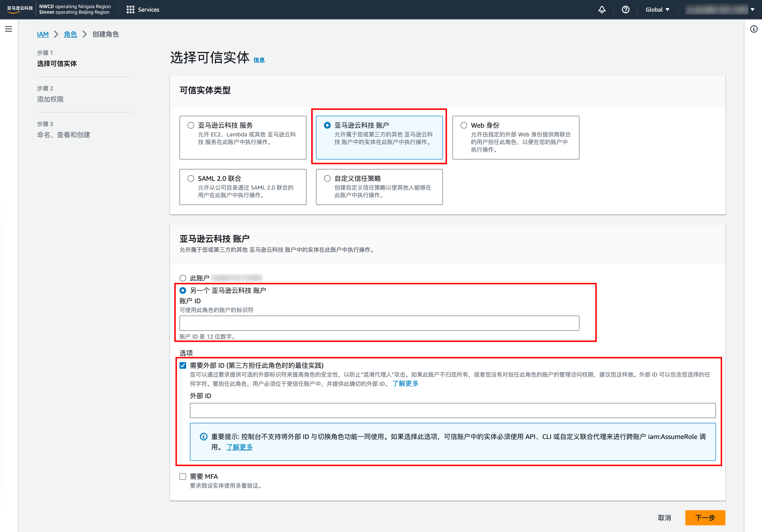This screenshot has height=532, width=762.
Task: Open the Global region dropdown
Action: pyautogui.click(x=657, y=10)
